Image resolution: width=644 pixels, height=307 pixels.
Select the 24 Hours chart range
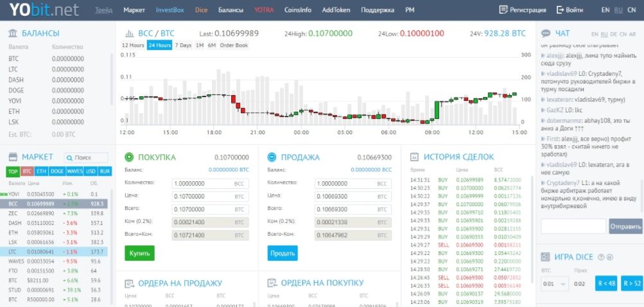pyautogui.click(x=159, y=45)
